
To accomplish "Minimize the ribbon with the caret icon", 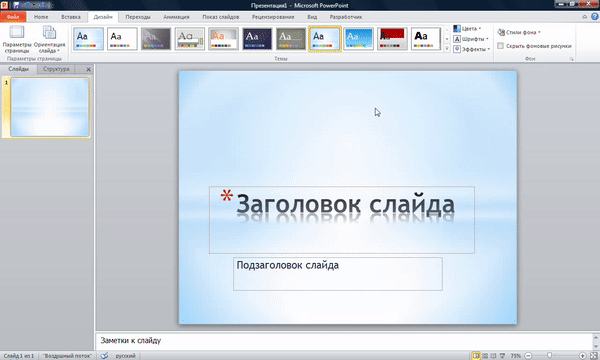I will [x=584, y=17].
